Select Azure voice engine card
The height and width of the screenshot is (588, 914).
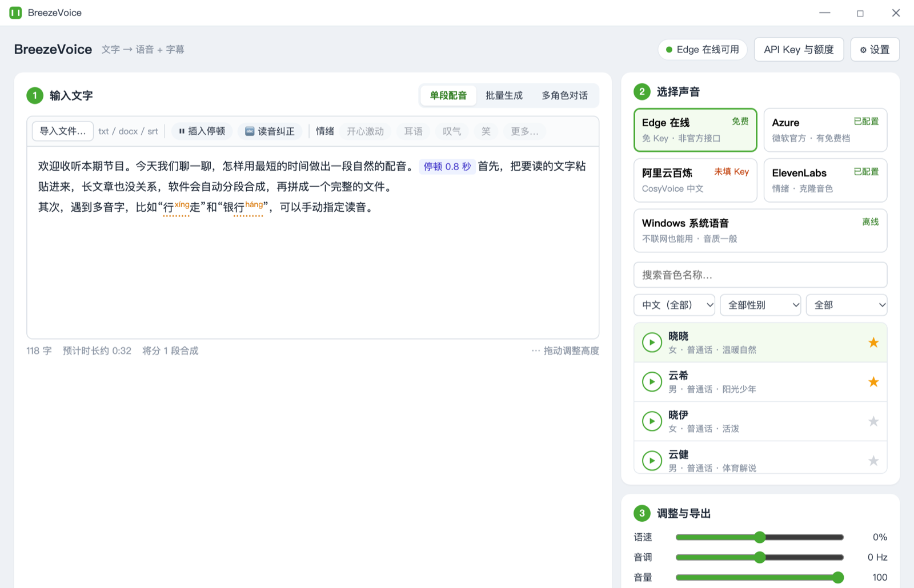pos(825,130)
